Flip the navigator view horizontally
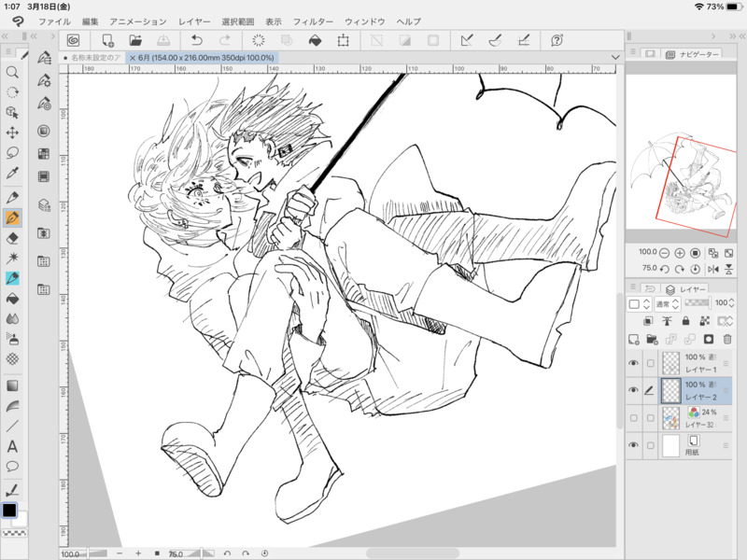The width and height of the screenshot is (747, 560). 713,269
